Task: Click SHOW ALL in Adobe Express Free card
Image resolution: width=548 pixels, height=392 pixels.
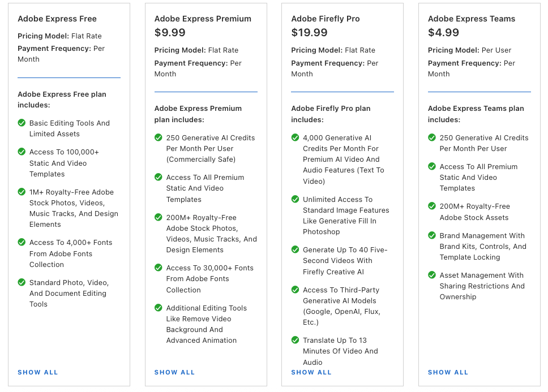Action: pos(38,372)
